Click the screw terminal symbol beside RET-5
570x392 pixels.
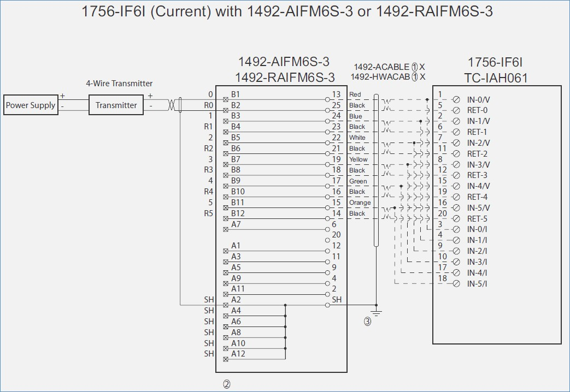coord(456,219)
